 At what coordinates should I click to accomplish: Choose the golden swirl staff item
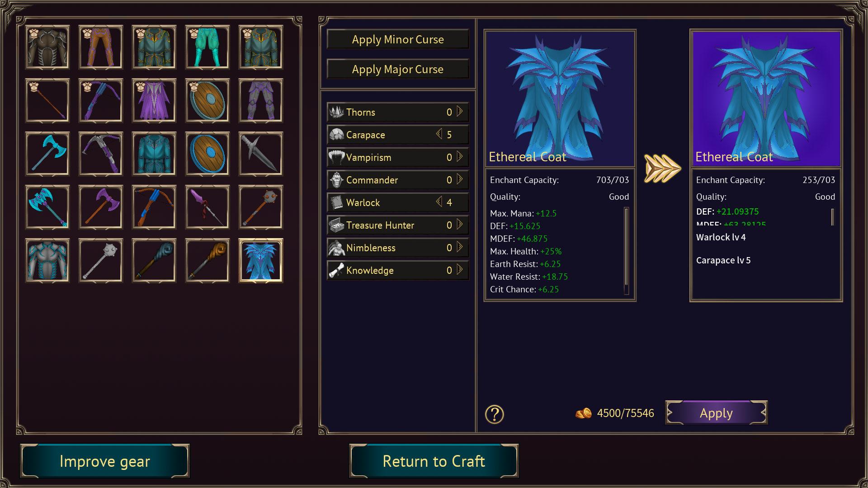coord(208,261)
